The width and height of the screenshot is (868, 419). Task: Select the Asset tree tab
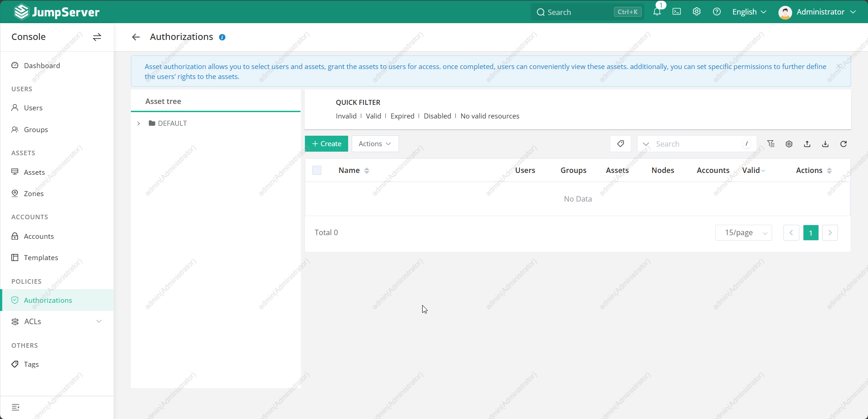coord(163,101)
